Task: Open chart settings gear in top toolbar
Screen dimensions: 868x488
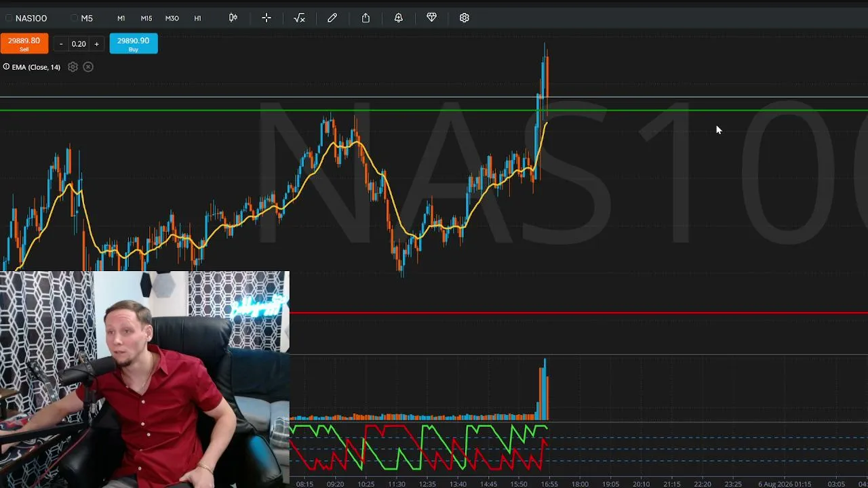Action: pos(465,18)
